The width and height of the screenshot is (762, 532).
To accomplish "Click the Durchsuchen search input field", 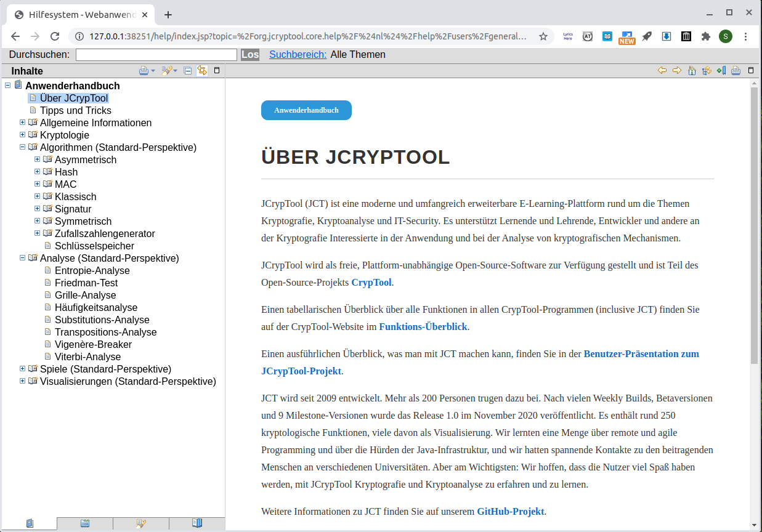I will pyautogui.click(x=156, y=55).
